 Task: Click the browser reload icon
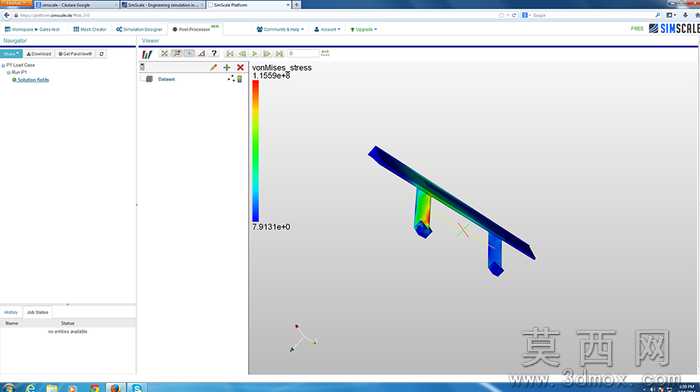514,15
